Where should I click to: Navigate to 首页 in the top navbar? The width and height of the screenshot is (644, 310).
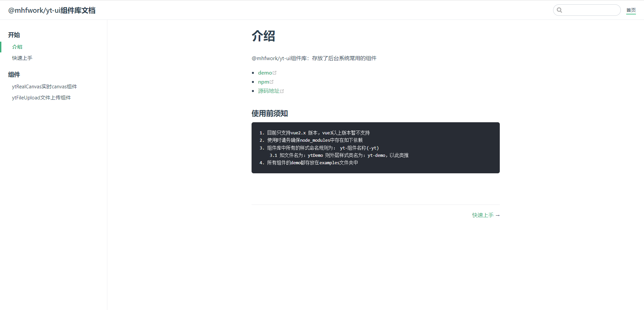tap(631, 10)
